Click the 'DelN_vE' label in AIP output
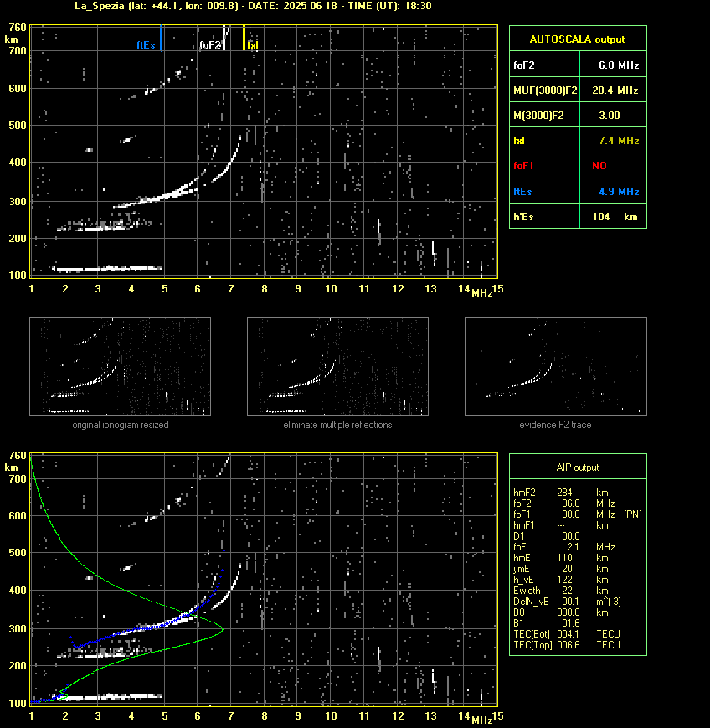 point(531,602)
